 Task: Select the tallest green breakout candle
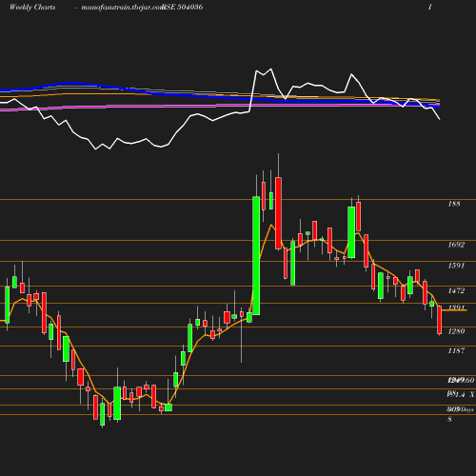pyautogui.click(x=256, y=255)
